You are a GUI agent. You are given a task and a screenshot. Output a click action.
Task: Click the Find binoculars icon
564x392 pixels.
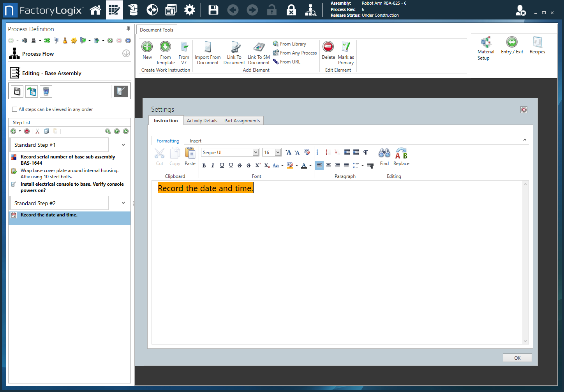pos(384,153)
